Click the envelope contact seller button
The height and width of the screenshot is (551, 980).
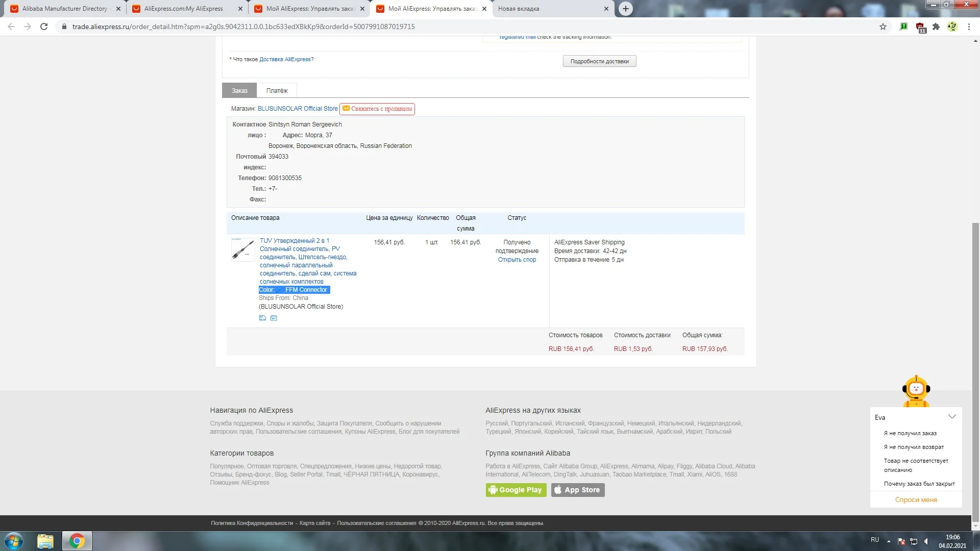pos(377,109)
